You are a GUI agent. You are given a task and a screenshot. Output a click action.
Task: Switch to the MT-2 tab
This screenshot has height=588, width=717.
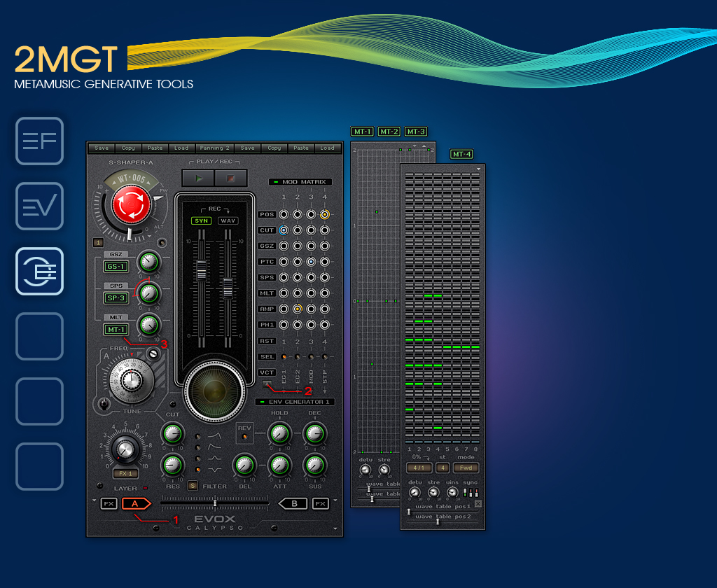389,131
